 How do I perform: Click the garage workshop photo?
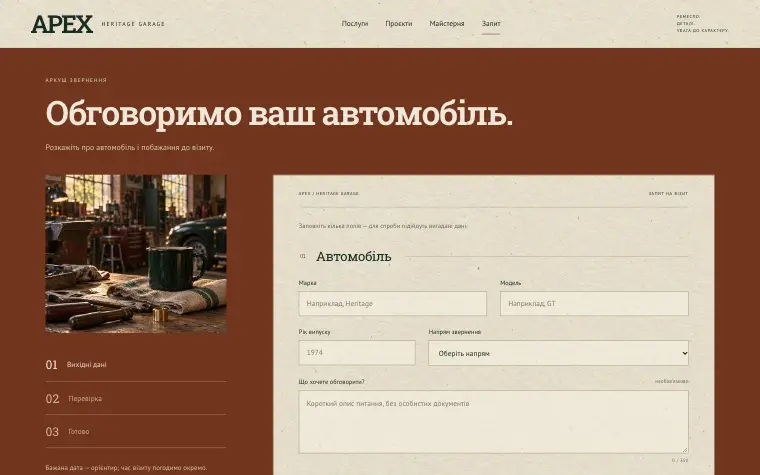pyautogui.click(x=136, y=253)
